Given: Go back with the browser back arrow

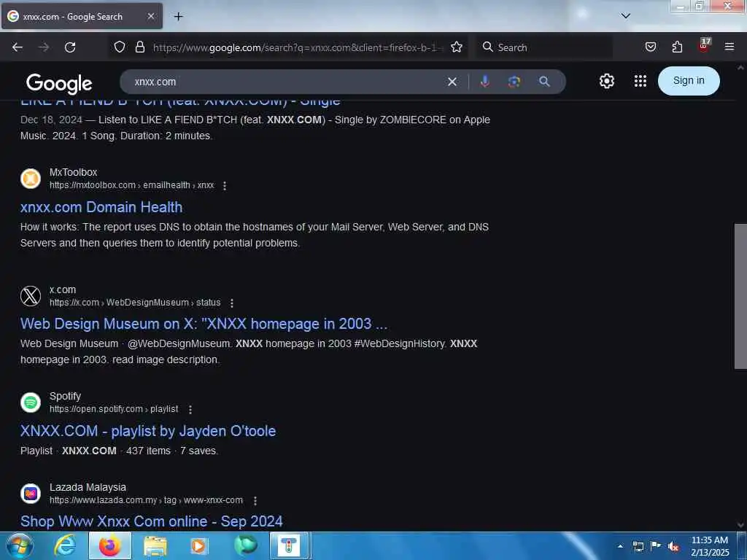Looking at the screenshot, I should pyautogui.click(x=18, y=47).
